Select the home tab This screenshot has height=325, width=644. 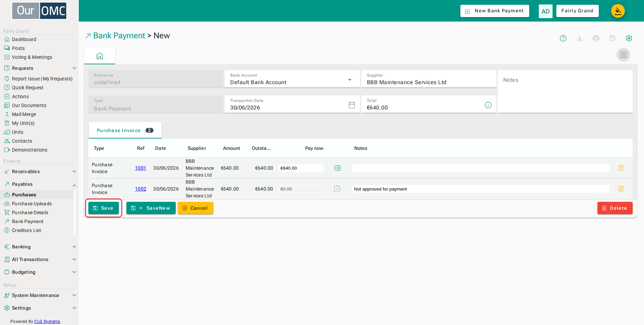click(100, 56)
